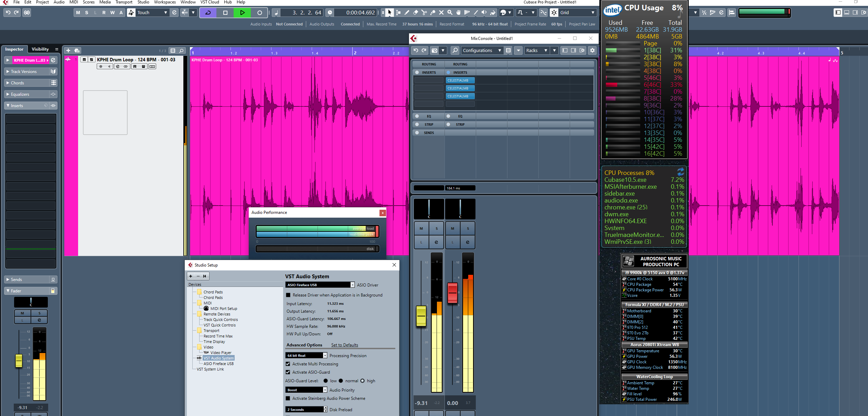Open track Edit Channel Settings e button
This screenshot has height=416, width=868.
(118, 66)
